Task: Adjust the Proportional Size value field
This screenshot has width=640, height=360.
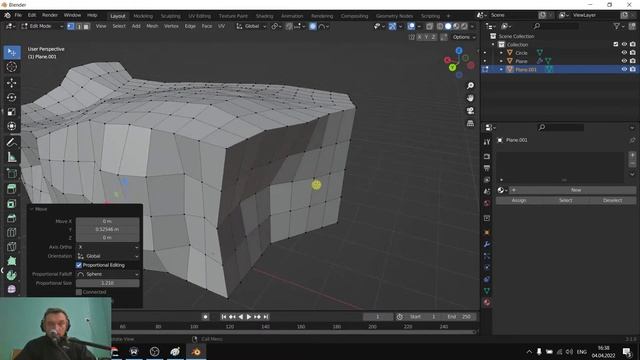Action: tap(108, 283)
